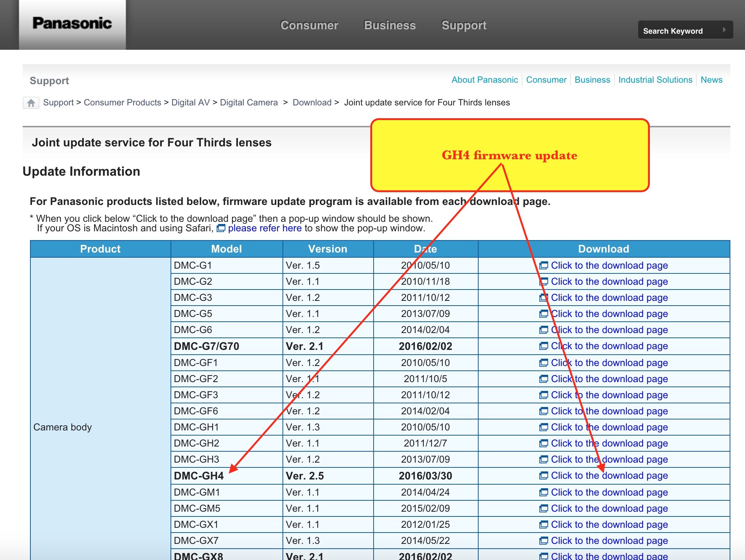Select the DMC-GH4 model cell
The height and width of the screenshot is (560, 745).
(227, 476)
